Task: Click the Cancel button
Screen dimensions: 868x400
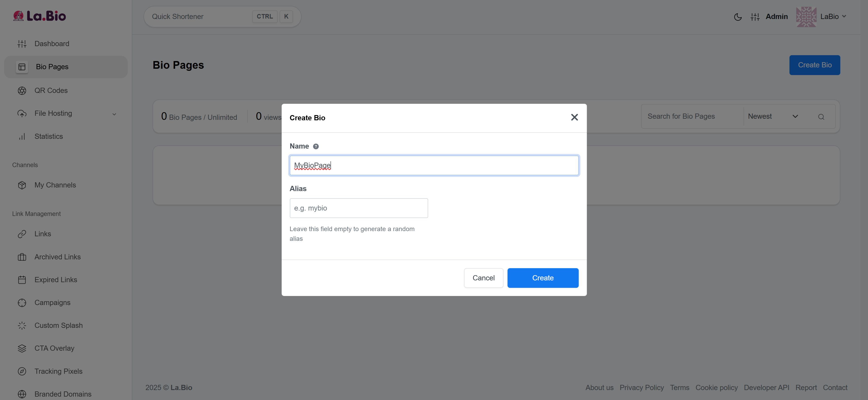Action: (483, 278)
